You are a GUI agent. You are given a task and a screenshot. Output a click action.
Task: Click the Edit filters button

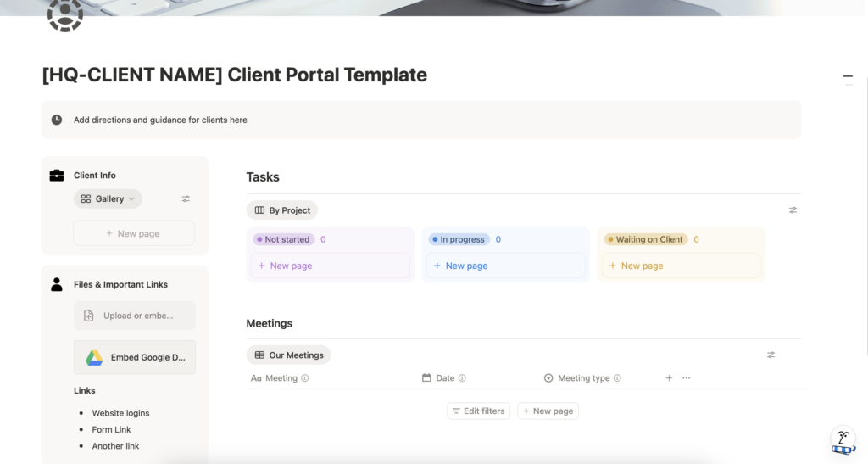tap(478, 411)
